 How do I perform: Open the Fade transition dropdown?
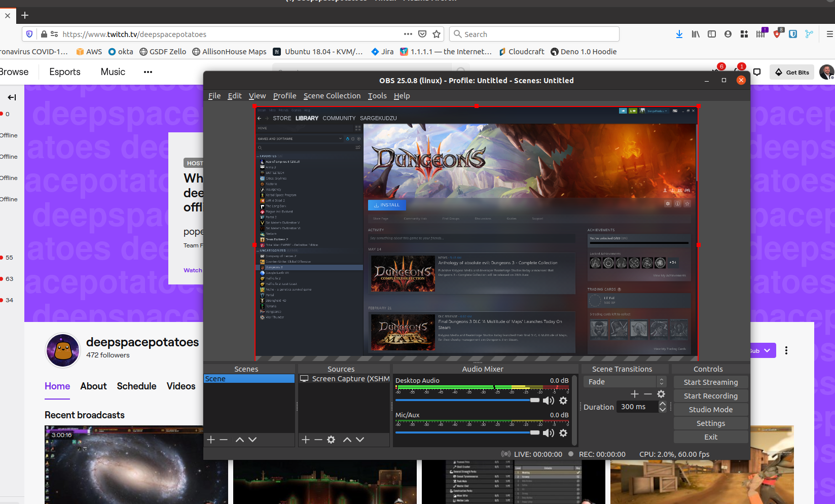pyautogui.click(x=624, y=382)
